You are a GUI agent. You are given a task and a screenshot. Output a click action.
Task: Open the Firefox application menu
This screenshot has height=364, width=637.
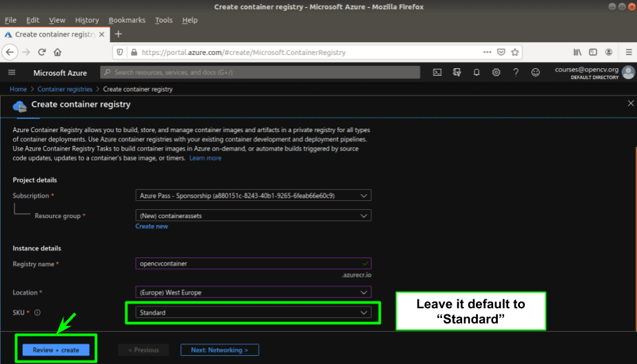[629, 52]
